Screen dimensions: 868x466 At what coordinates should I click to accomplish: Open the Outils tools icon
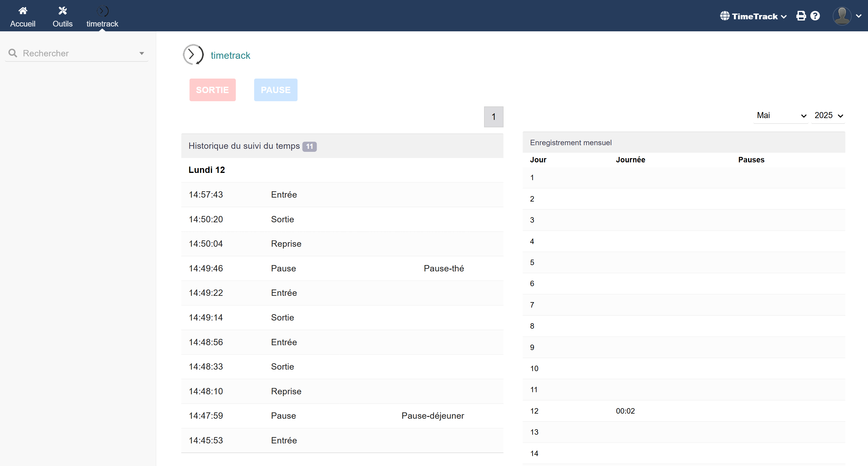tap(62, 11)
